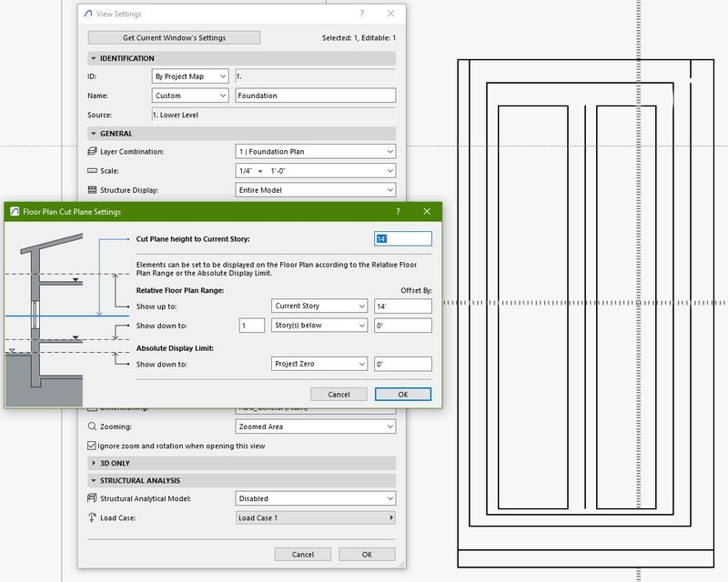The image size is (728, 582).
Task: Open the Project Zero dropdown
Action: tap(319, 364)
